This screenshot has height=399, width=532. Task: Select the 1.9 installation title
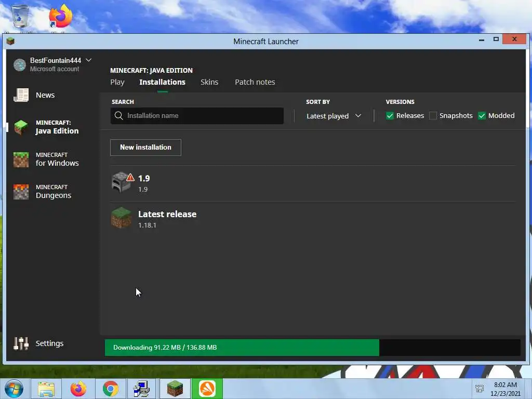(144, 178)
